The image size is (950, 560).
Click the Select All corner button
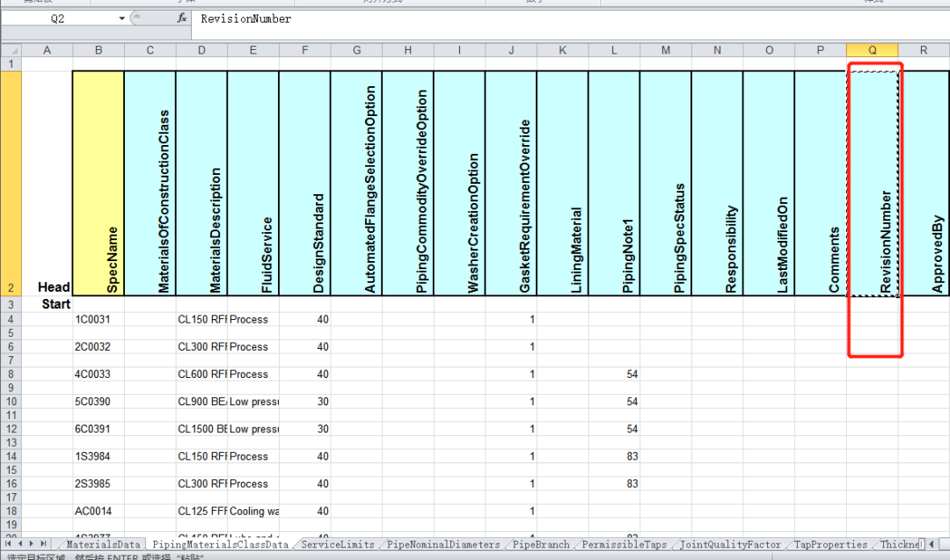[11, 50]
